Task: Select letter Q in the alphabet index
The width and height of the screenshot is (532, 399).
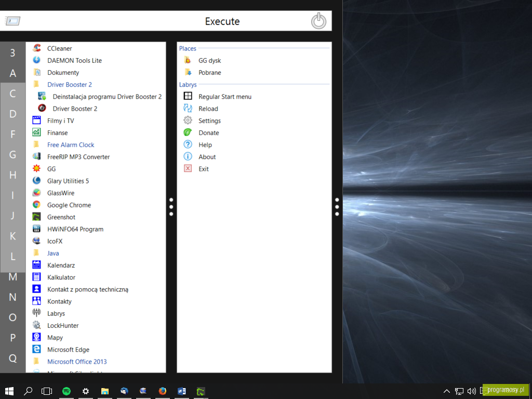Action: point(12,358)
